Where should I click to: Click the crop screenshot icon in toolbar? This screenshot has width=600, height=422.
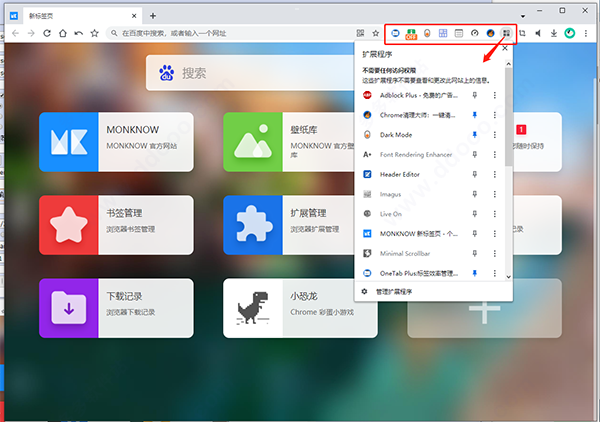pos(522,33)
